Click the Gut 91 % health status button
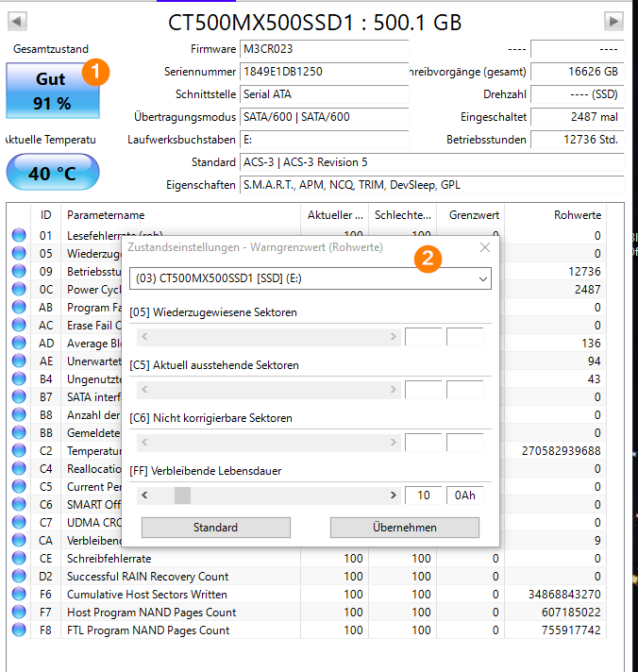The width and height of the screenshot is (638, 672). coord(53,91)
